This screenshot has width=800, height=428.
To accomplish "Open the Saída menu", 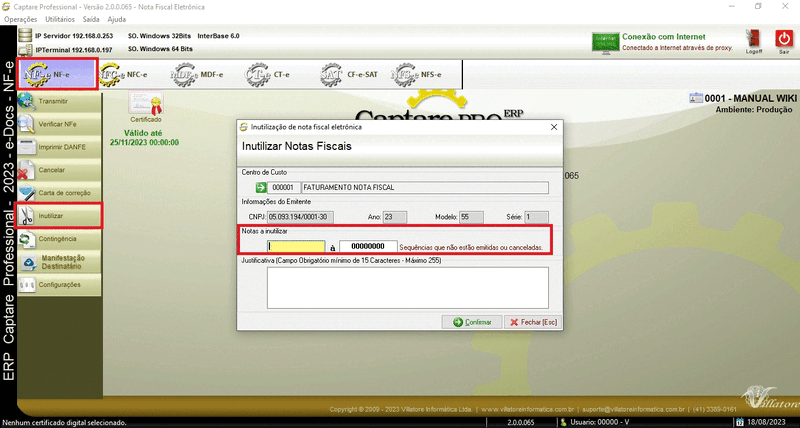I will tap(91, 19).
